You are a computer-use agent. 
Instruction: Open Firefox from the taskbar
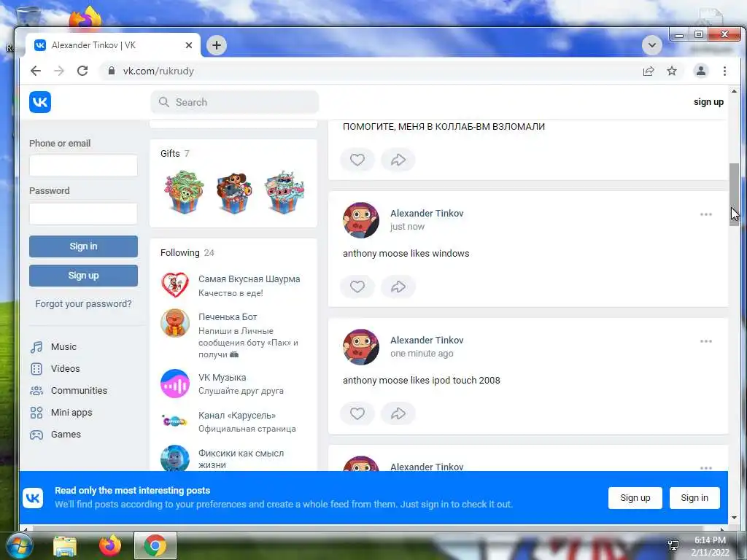pyautogui.click(x=110, y=545)
